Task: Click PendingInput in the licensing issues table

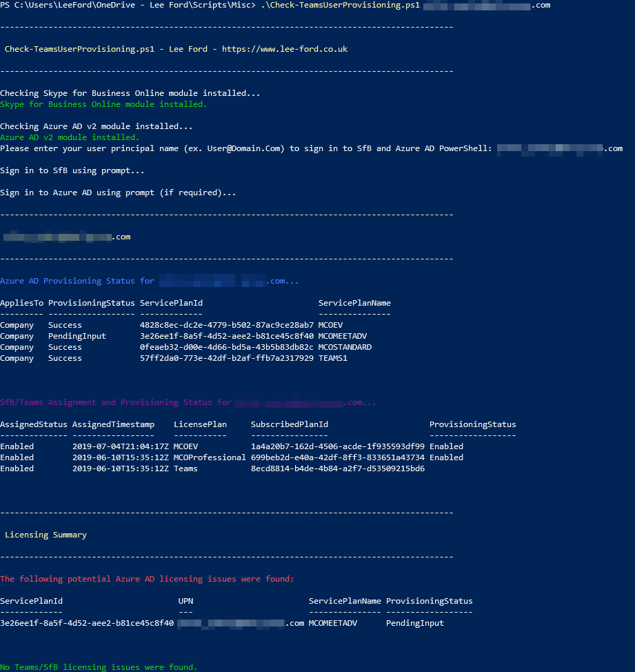Action: pyautogui.click(x=414, y=623)
